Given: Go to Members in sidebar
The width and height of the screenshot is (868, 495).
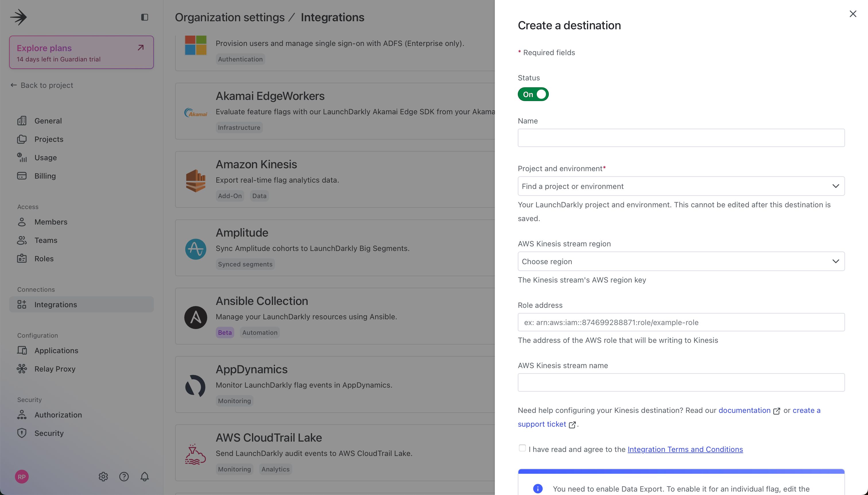Looking at the screenshot, I should pyautogui.click(x=51, y=222).
